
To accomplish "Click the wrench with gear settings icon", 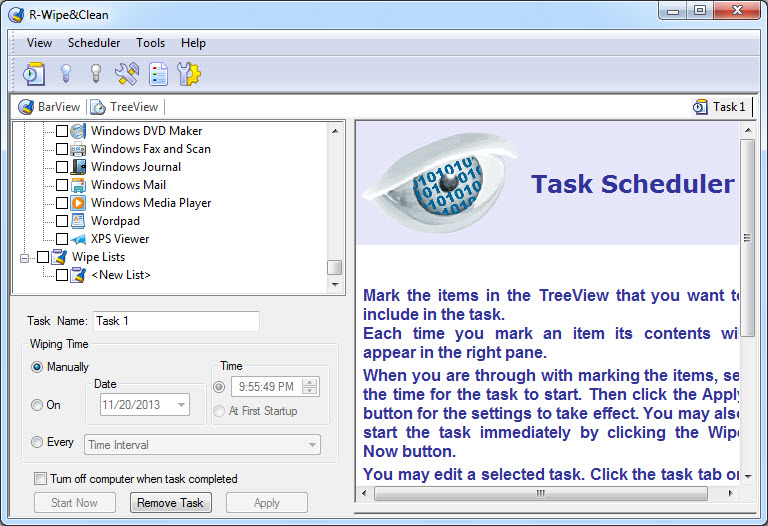I will pyautogui.click(x=189, y=74).
